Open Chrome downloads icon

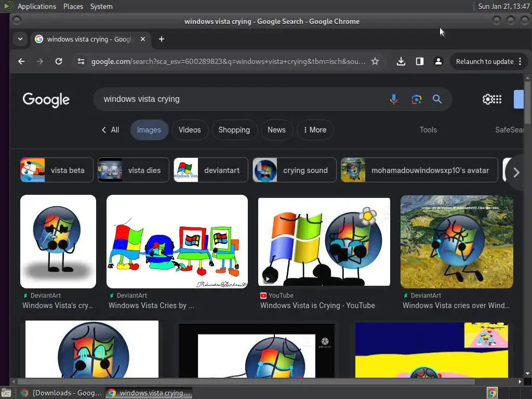401,61
